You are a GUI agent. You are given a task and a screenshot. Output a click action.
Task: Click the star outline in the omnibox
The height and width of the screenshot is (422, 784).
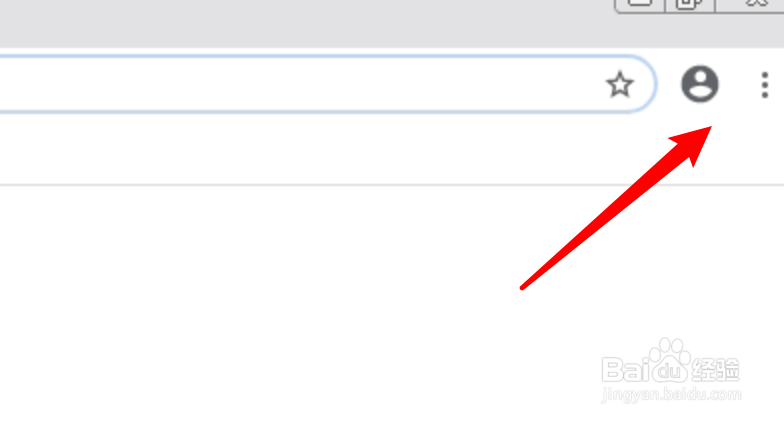620,84
